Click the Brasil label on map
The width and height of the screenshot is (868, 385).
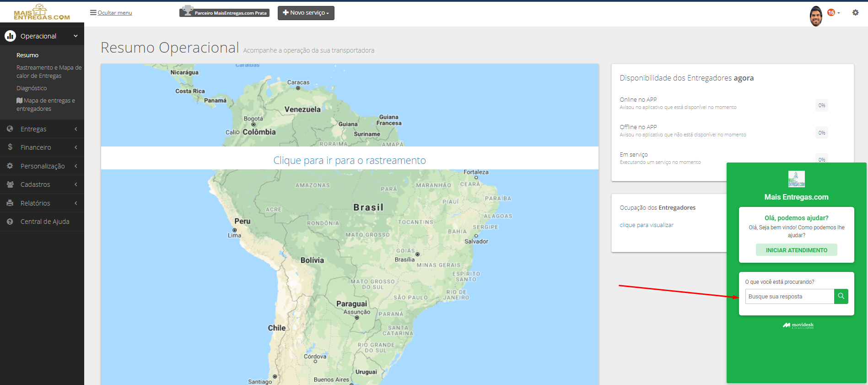pyautogui.click(x=368, y=207)
